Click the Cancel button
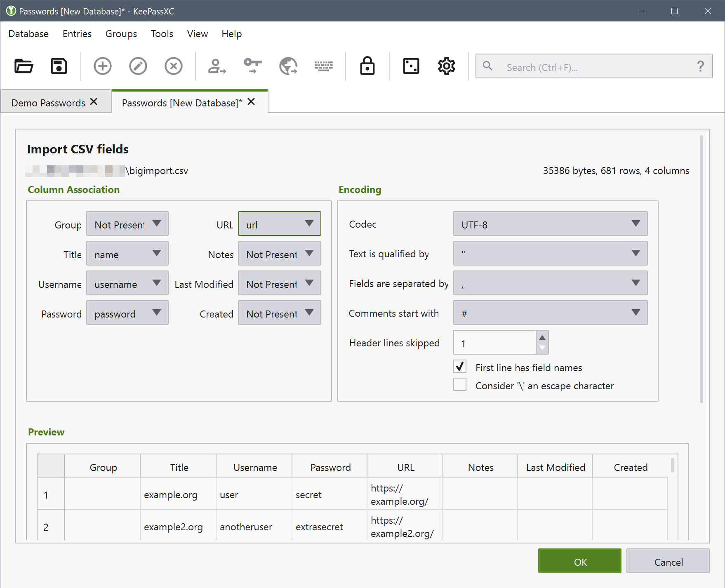Viewport: 725px width, 588px height. pyautogui.click(x=668, y=561)
